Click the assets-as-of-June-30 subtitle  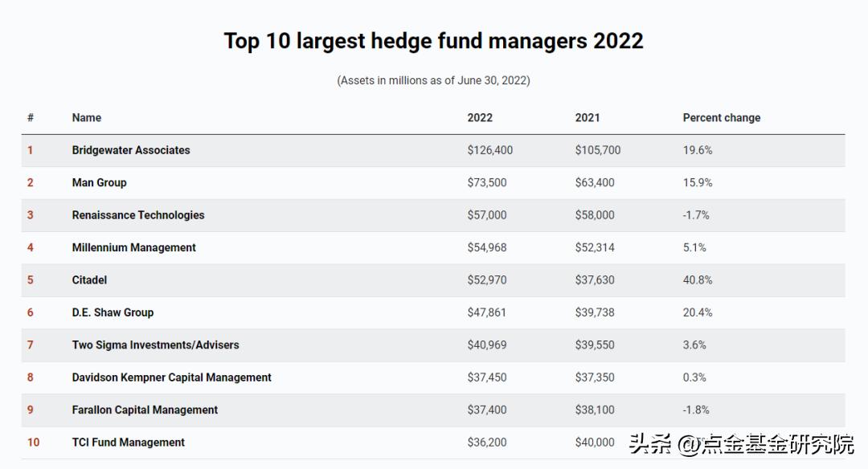coord(433,80)
